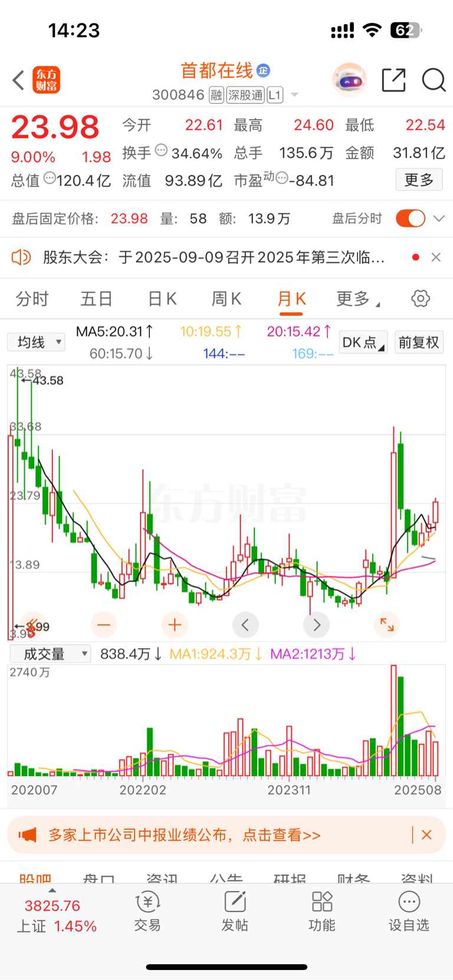This screenshot has height=980, width=453.
Task: Open the 交易 trade icon
Action: pyautogui.click(x=147, y=911)
